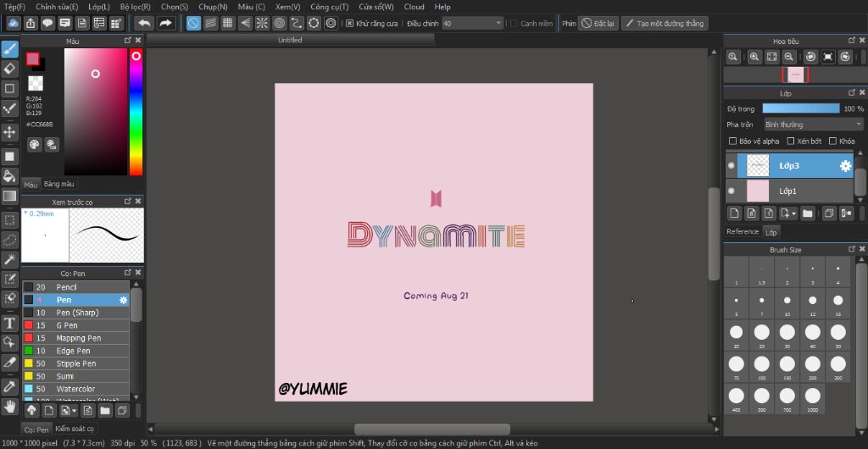Expand the add bitmap brush dropdown
This screenshot has width=868, height=449.
[x=75, y=411]
